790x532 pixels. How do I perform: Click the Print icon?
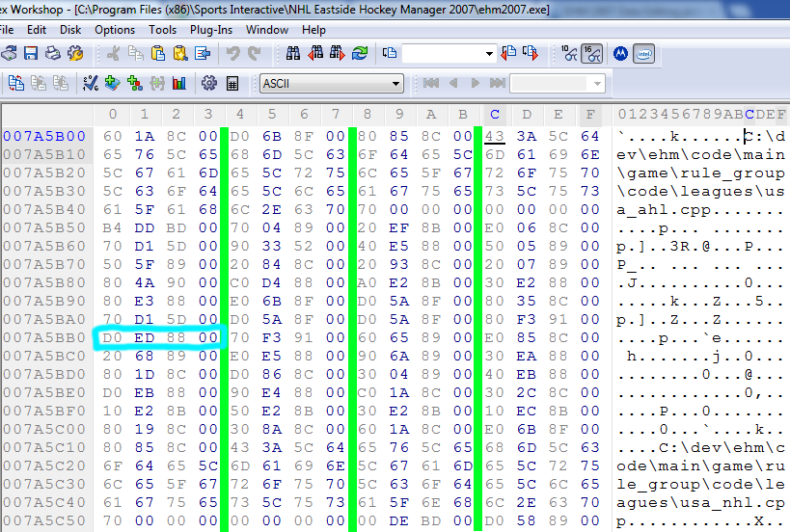[53, 53]
